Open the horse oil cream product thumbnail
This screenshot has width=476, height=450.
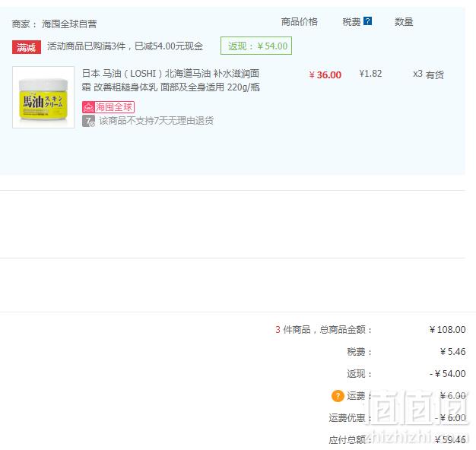(43, 97)
